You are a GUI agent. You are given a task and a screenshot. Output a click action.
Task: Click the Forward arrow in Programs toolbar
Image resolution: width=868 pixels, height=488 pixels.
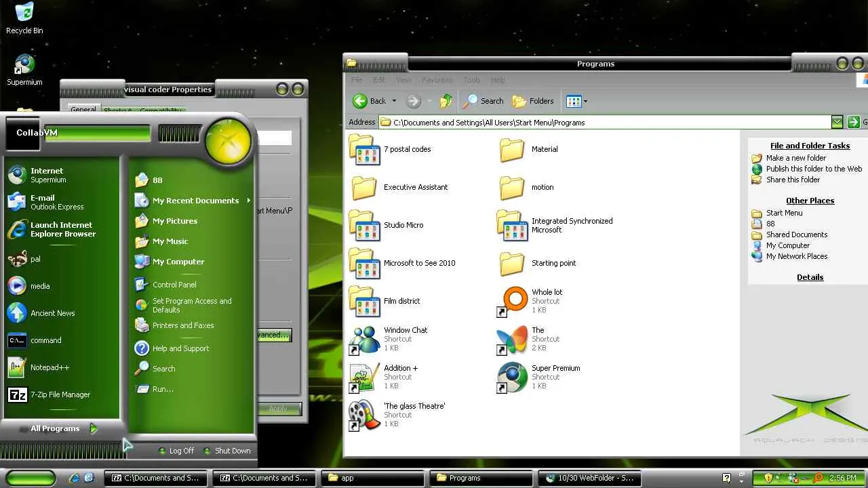(414, 101)
